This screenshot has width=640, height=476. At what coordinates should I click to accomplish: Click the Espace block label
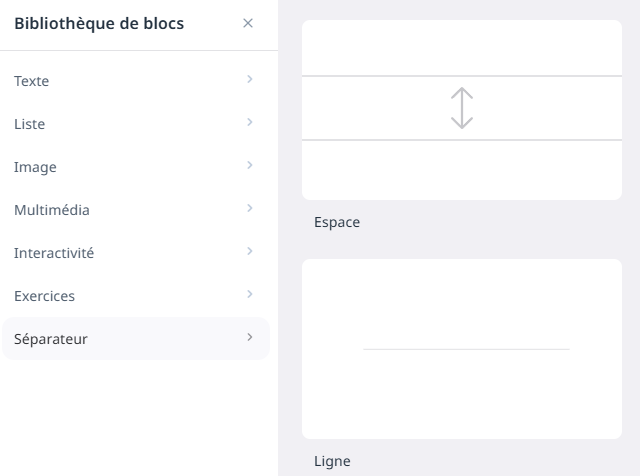pyautogui.click(x=337, y=222)
